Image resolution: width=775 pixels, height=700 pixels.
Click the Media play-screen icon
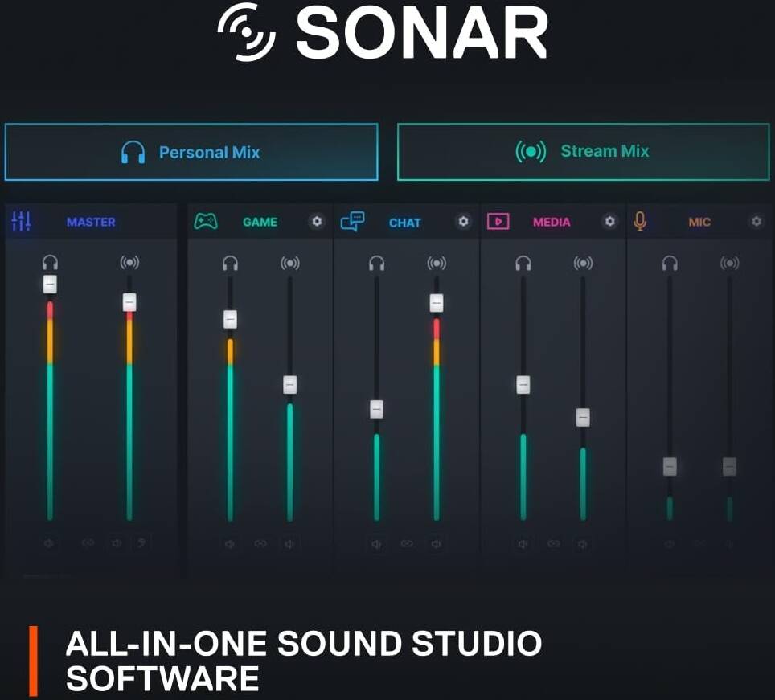click(x=498, y=221)
